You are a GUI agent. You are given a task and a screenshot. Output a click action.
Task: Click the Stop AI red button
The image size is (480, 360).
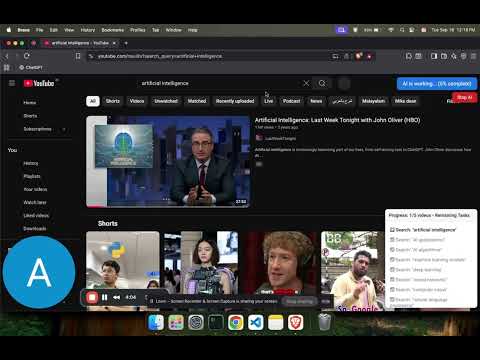465,97
